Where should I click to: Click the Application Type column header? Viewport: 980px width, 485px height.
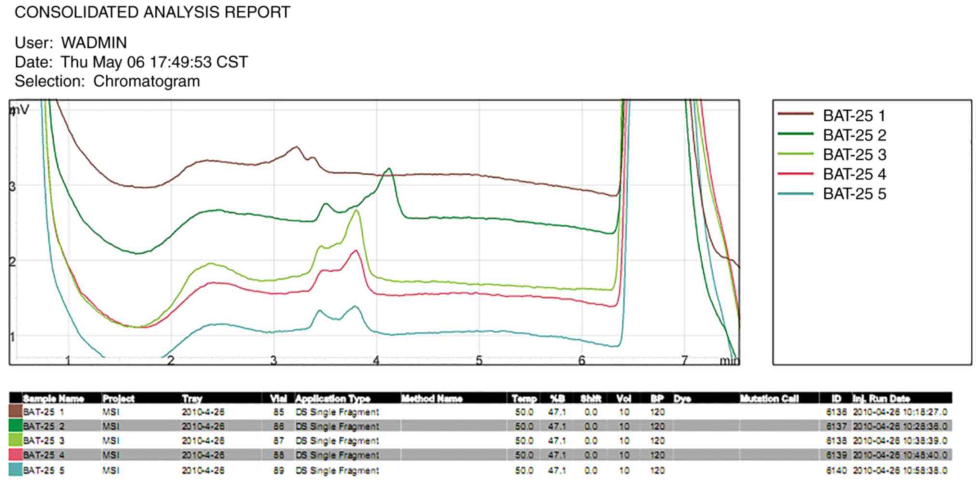click(332, 399)
